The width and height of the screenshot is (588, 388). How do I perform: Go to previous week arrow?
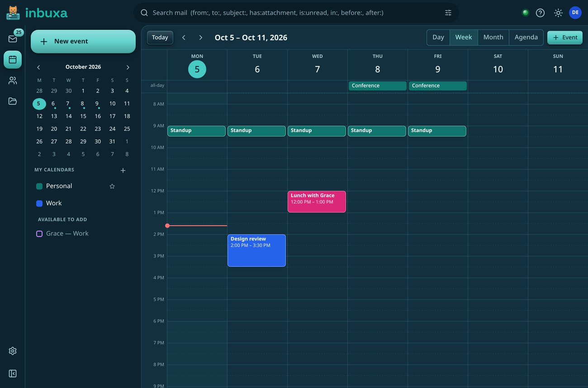point(184,38)
